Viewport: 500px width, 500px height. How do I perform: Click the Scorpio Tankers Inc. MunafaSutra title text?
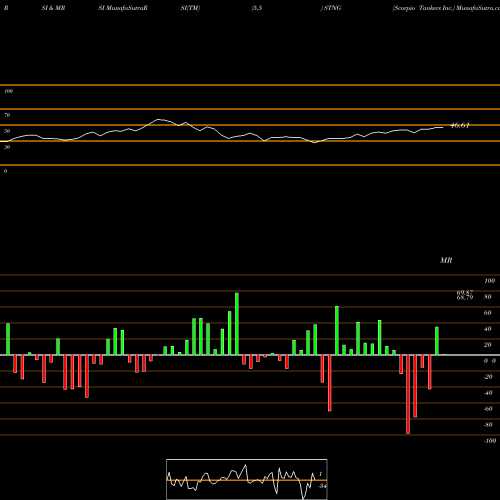(446, 8)
